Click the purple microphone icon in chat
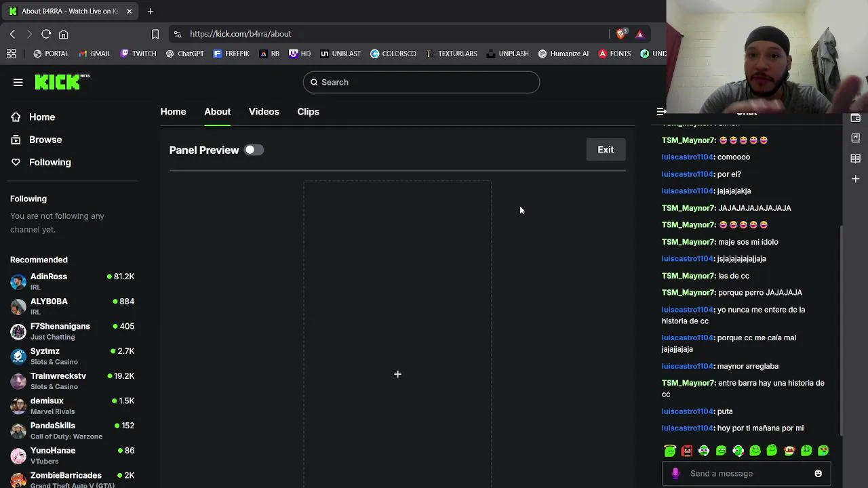868x488 pixels. coord(675,474)
